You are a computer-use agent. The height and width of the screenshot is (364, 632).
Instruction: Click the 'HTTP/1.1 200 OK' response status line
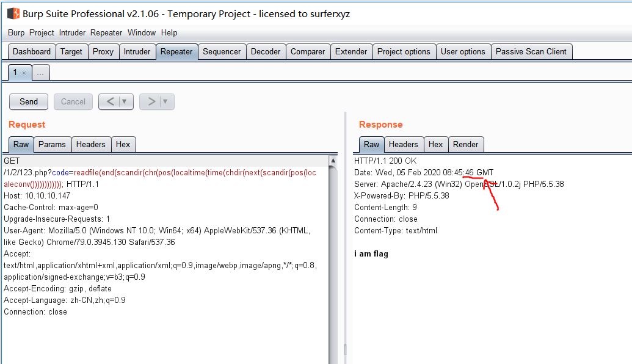coord(385,161)
